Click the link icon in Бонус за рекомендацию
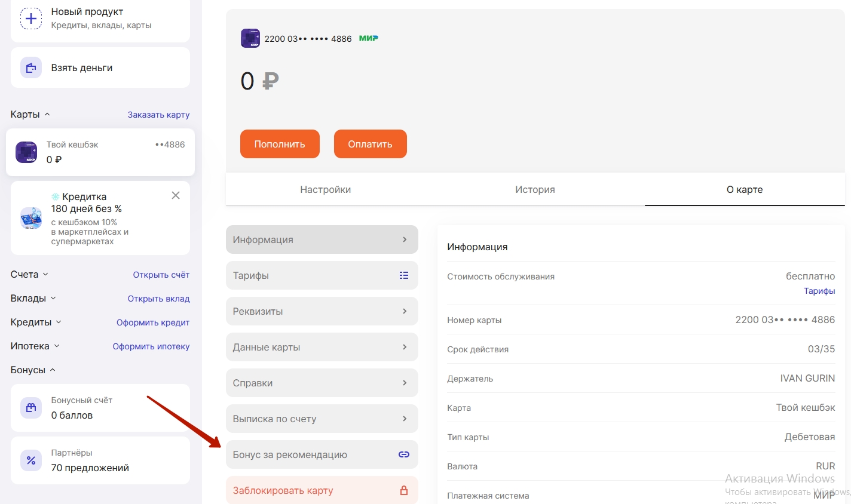Image resolution: width=851 pixels, height=504 pixels. [x=404, y=454]
